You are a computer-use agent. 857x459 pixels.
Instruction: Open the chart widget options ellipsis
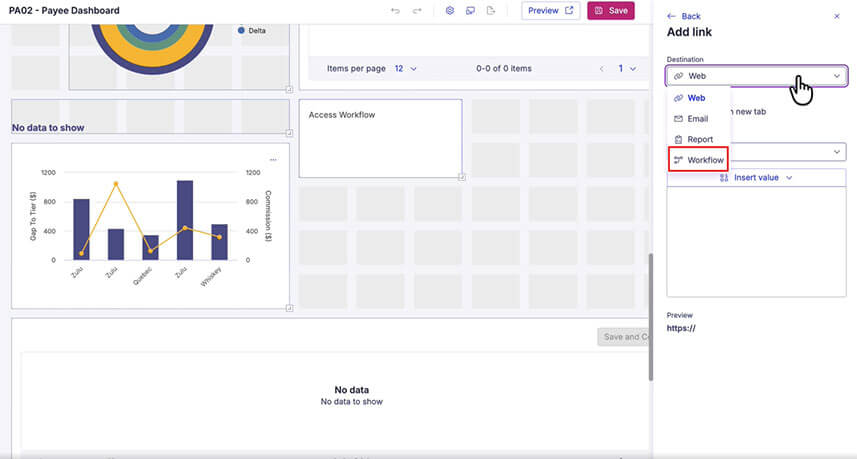273,160
